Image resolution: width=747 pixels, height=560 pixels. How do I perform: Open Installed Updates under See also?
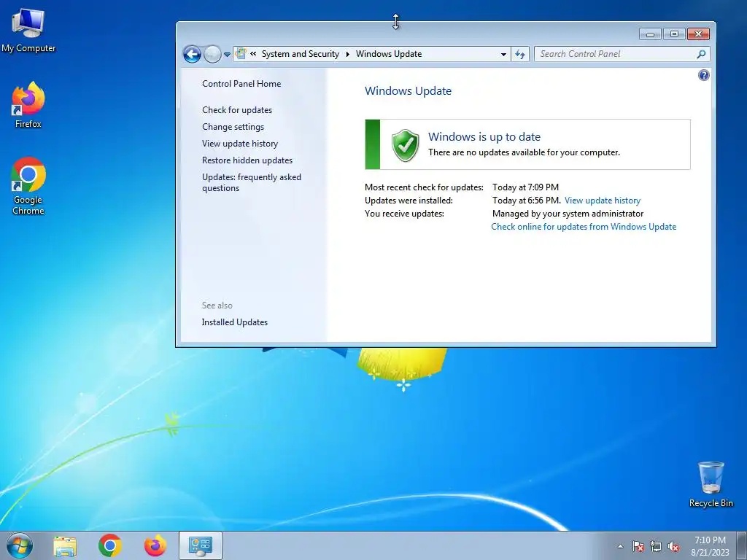pyautogui.click(x=235, y=322)
